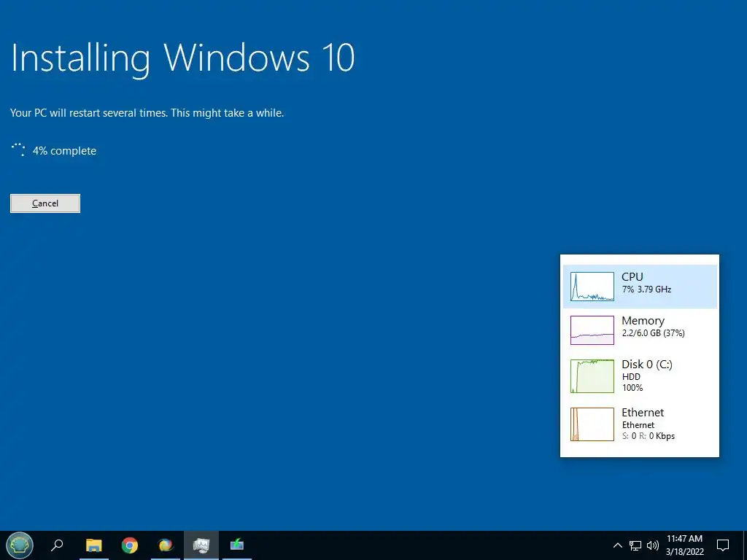
Task: Click the '7% 3.79 GHz' CPU value
Action: (x=646, y=289)
